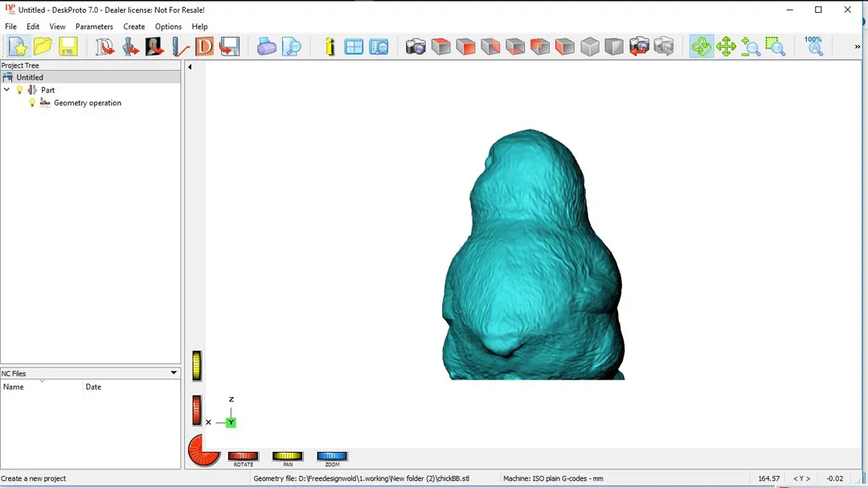The image size is (868, 488).
Task: Toggle lightbulb for Geometry operation
Action: click(33, 103)
